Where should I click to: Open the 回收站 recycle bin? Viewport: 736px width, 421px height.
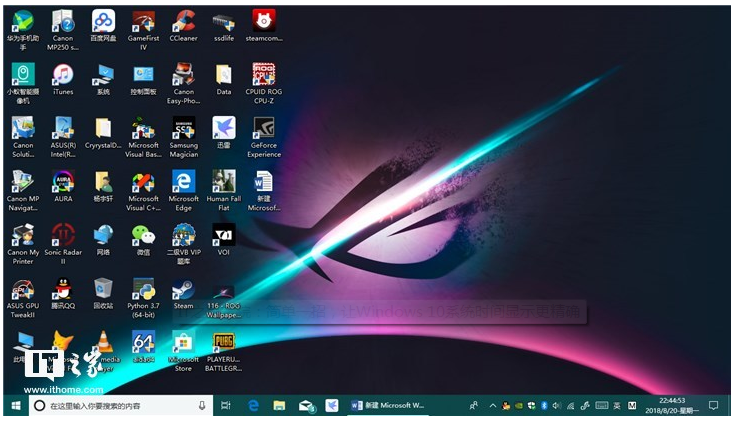(103, 293)
